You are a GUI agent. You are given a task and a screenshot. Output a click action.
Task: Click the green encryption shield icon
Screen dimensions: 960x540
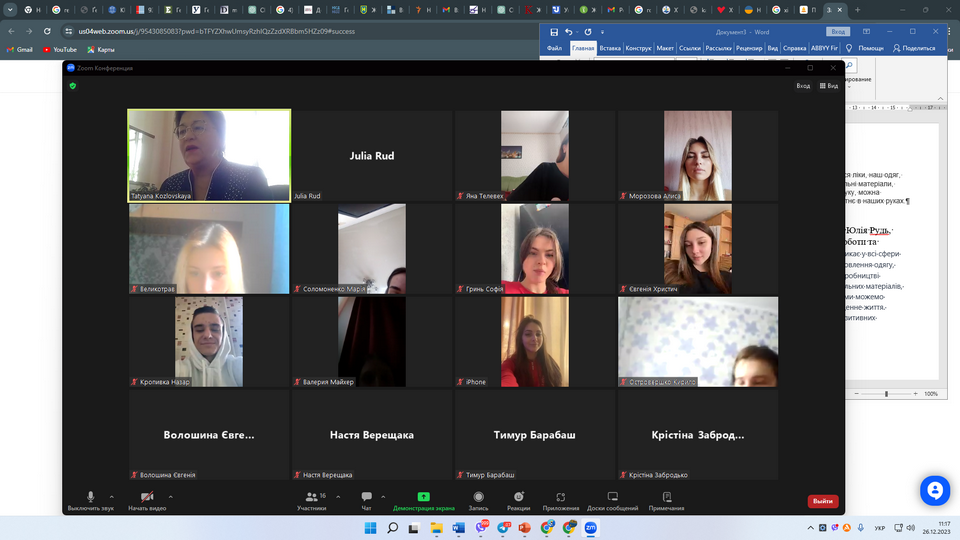click(x=73, y=86)
